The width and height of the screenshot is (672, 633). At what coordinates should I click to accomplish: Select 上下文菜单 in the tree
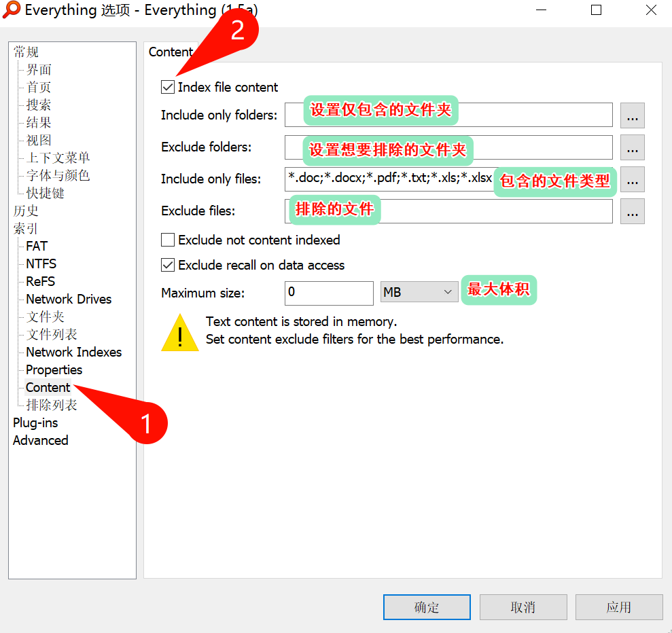[x=58, y=158]
